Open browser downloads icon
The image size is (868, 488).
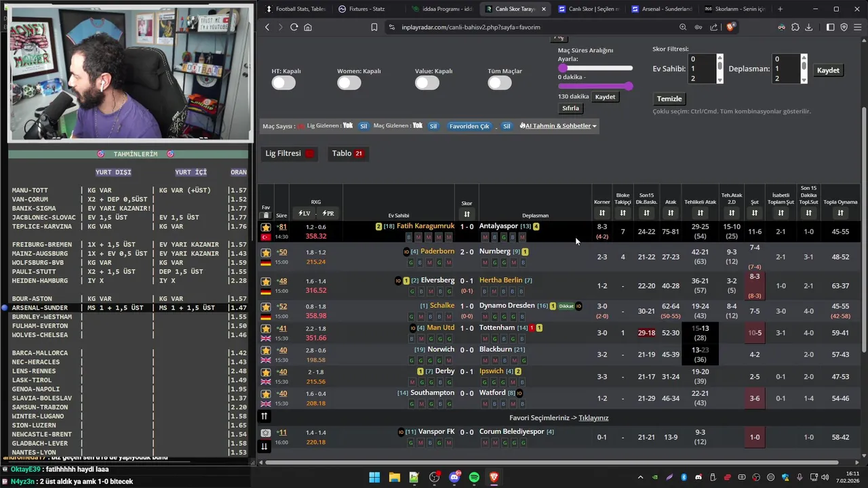point(808,27)
